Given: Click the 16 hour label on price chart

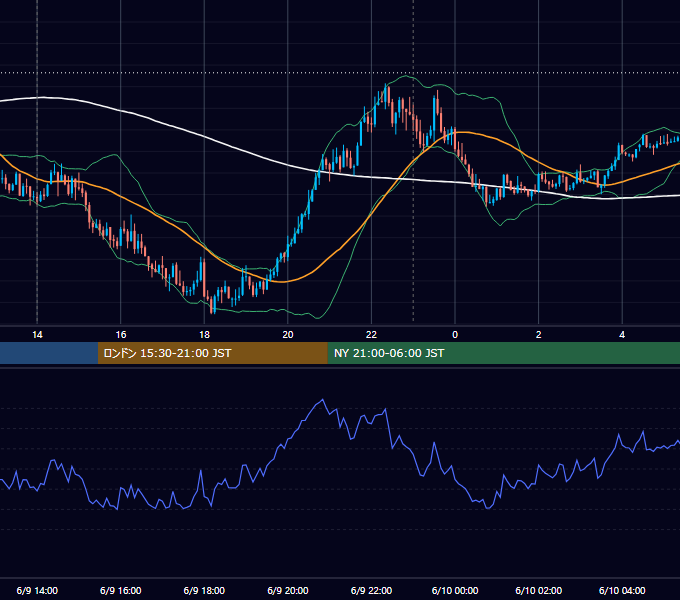Looking at the screenshot, I should click(x=121, y=335).
